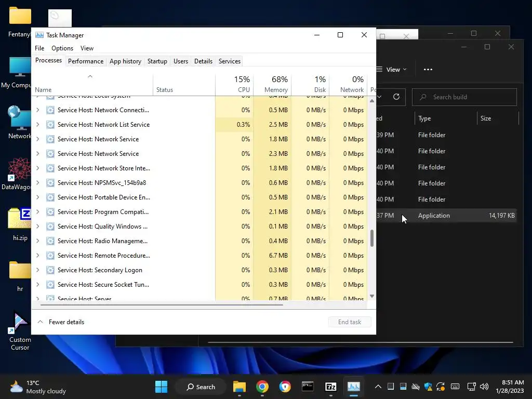The height and width of the screenshot is (399, 532).
Task: Open the My Computer desktop icon
Action: (16, 72)
